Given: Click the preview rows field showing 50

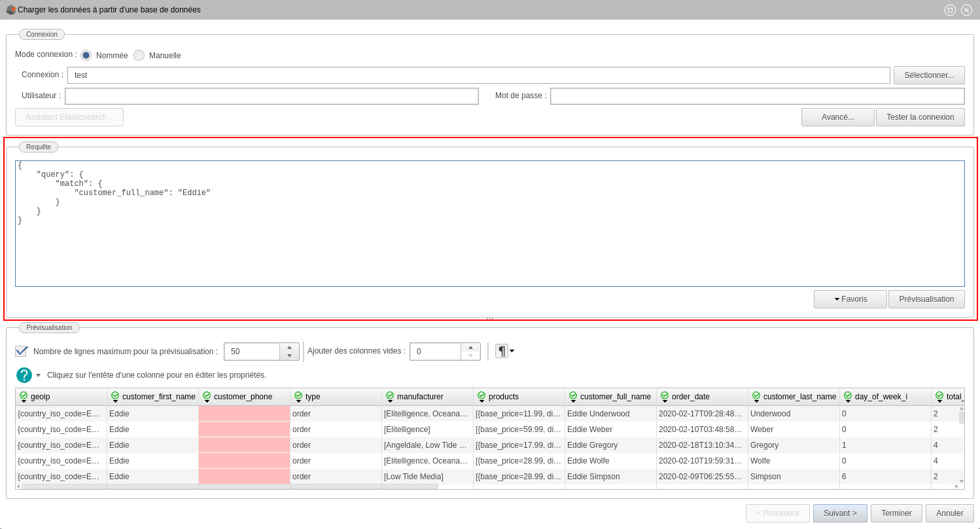Looking at the screenshot, I should click(252, 352).
